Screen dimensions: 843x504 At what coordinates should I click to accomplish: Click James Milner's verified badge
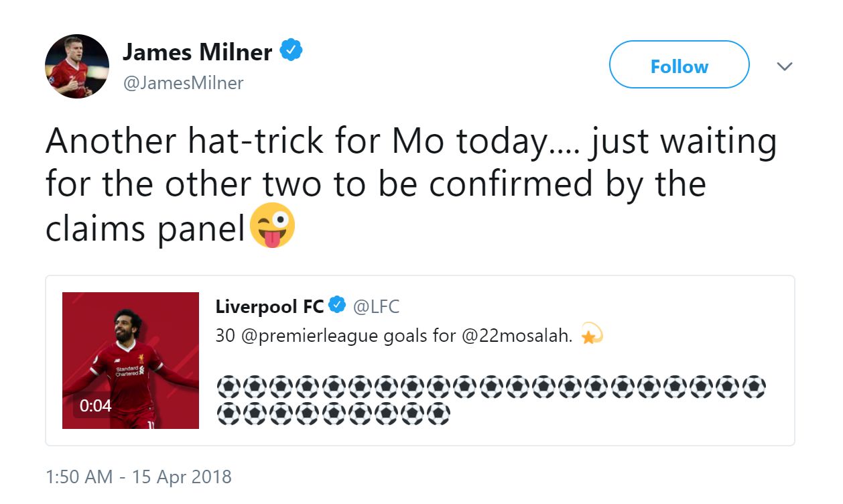(291, 48)
